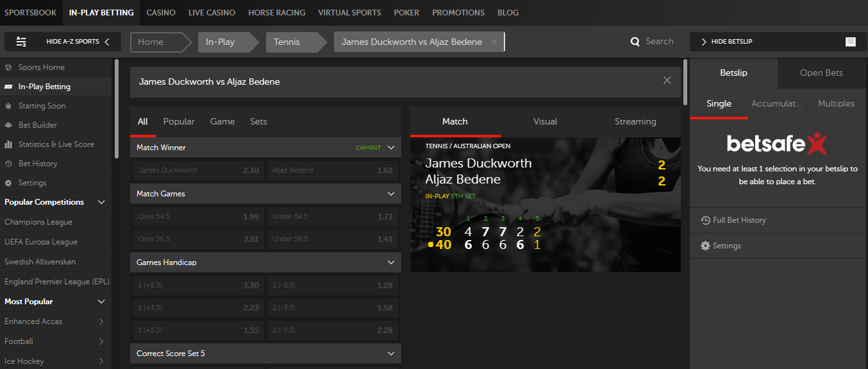Open England Premier League (EPL)
The height and width of the screenshot is (369, 868).
[56, 282]
